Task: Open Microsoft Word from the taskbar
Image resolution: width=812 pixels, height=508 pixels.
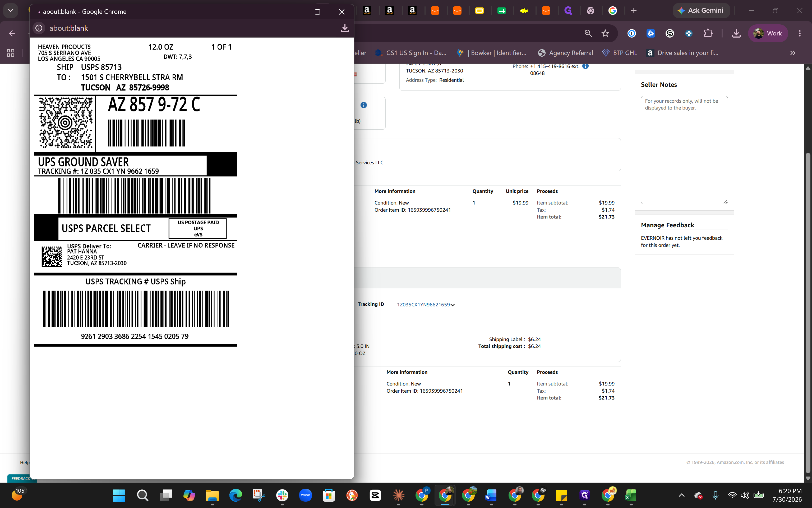Action: click(x=491, y=495)
